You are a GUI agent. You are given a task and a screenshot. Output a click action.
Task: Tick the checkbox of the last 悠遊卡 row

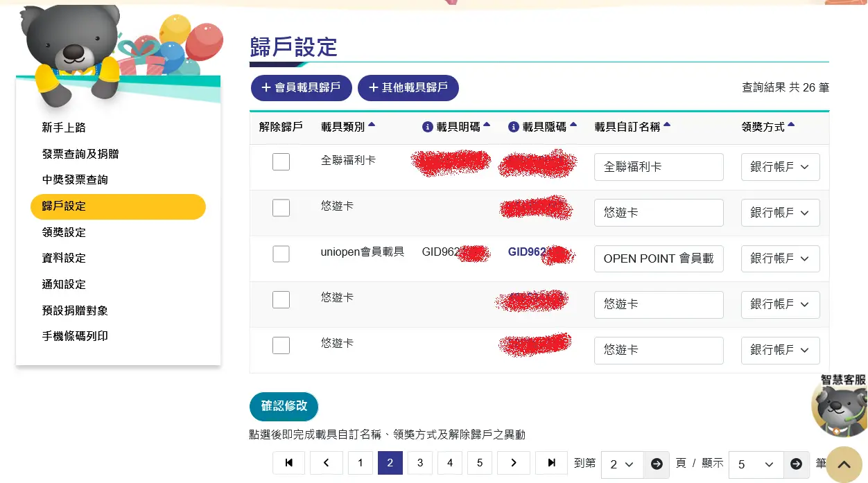(x=281, y=345)
